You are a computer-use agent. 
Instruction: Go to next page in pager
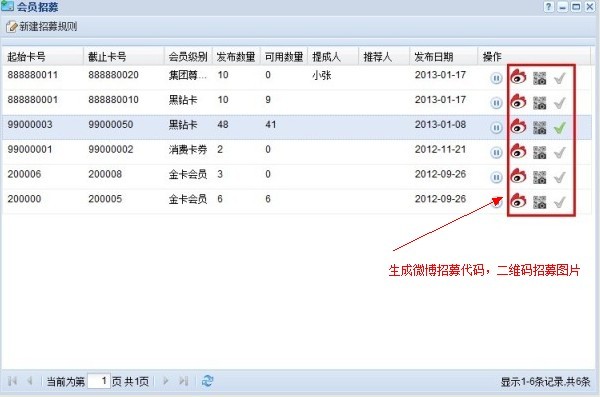(x=166, y=381)
